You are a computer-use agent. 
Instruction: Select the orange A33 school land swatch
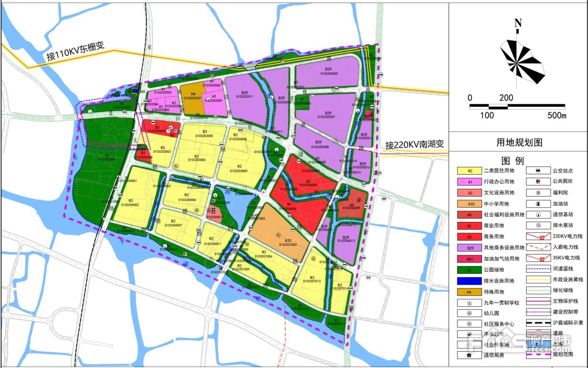coord(470,204)
